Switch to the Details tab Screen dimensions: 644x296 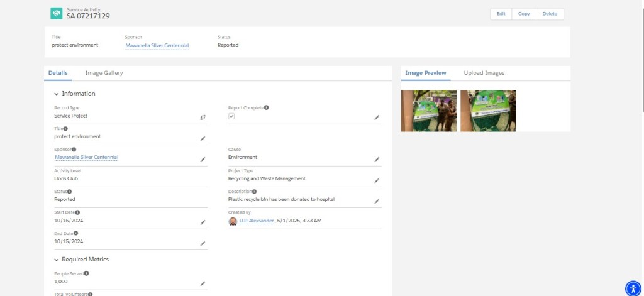coord(58,73)
